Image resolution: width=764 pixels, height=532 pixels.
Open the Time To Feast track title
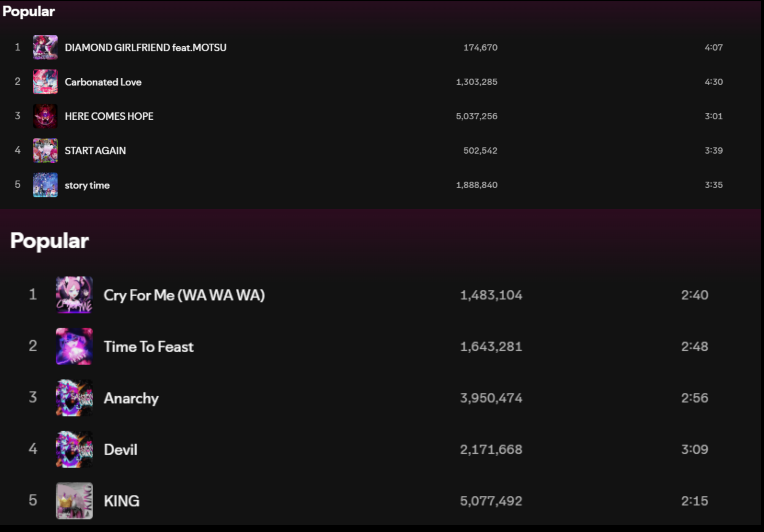(x=149, y=346)
